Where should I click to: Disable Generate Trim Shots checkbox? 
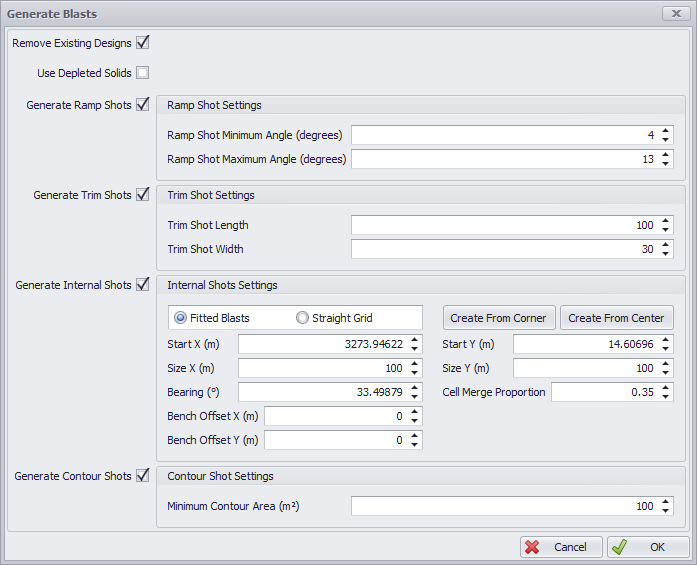[143, 195]
